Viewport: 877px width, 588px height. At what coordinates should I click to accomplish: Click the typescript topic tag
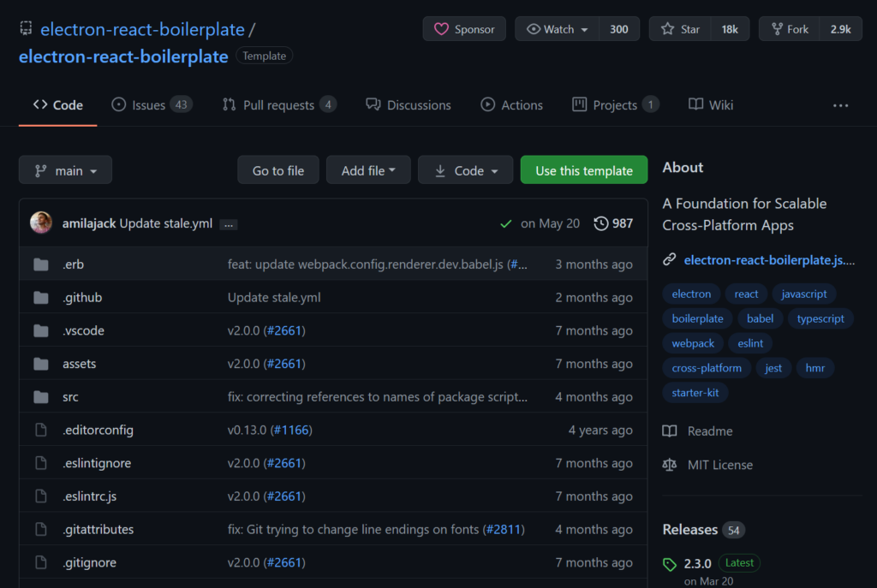click(x=820, y=318)
